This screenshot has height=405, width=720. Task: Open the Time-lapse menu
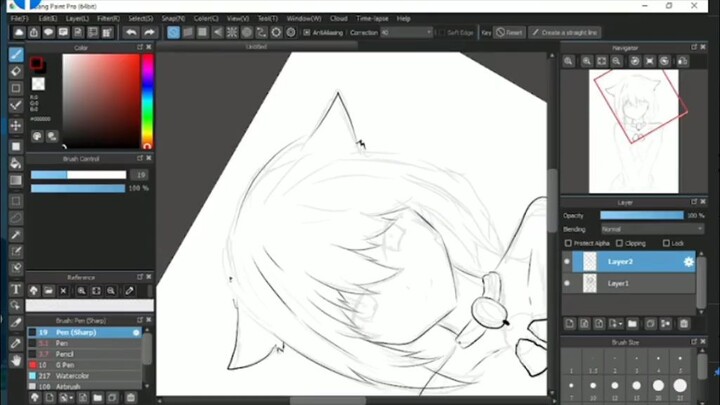[x=371, y=18]
